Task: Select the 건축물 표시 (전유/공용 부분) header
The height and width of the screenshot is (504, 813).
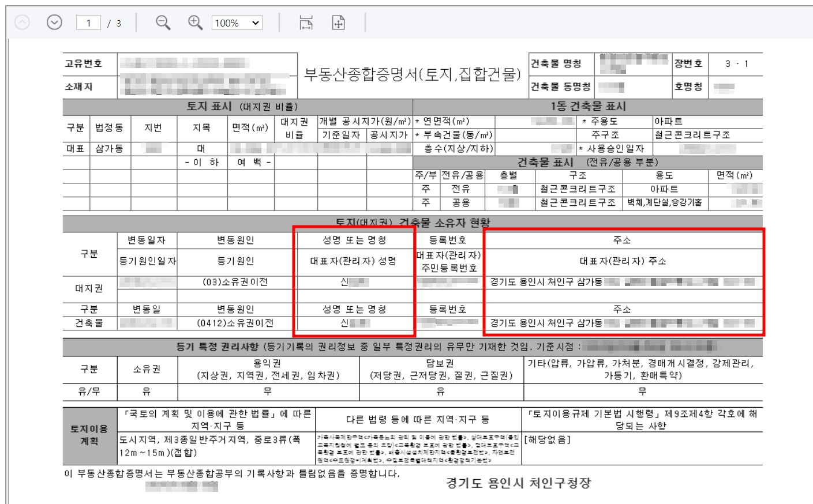Action: pyautogui.click(x=587, y=162)
